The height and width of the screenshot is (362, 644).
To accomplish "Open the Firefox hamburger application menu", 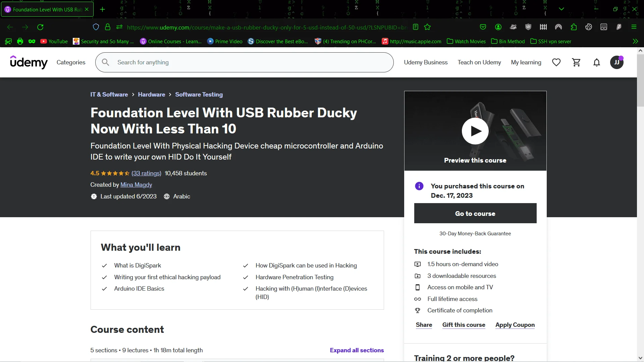I will coord(634,27).
